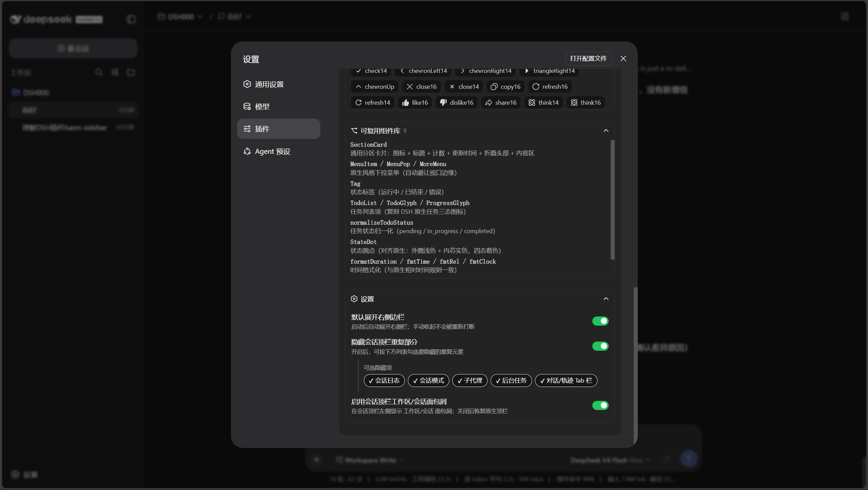Open Agent 预设 settings tab
Image resolution: width=868 pixels, height=490 pixels.
click(279, 151)
